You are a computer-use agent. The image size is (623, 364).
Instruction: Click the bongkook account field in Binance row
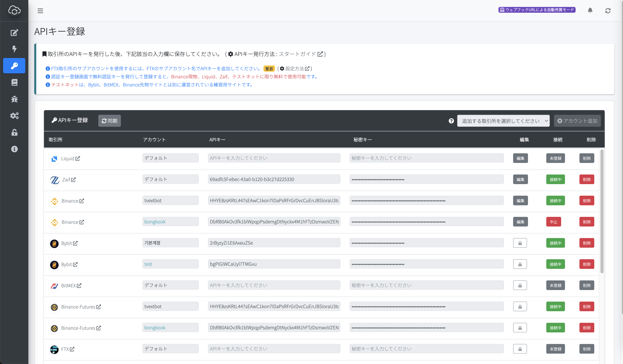click(170, 221)
